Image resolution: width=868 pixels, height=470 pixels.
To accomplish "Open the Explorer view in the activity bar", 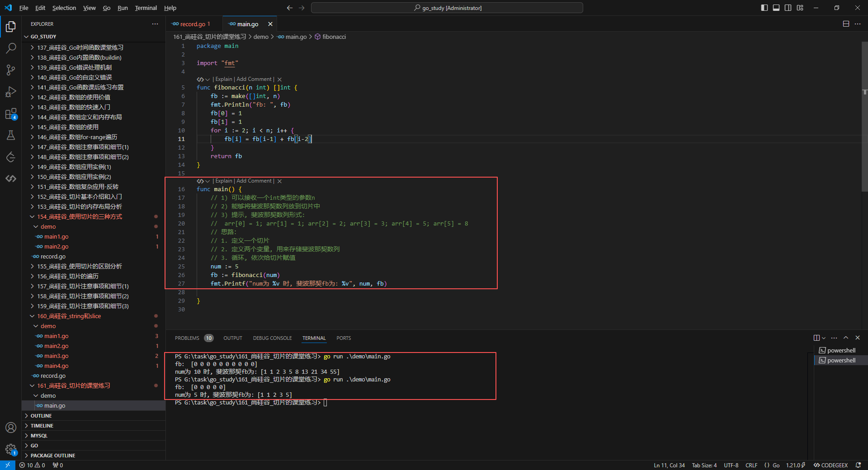I will pyautogui.click(x=11, y=27).
